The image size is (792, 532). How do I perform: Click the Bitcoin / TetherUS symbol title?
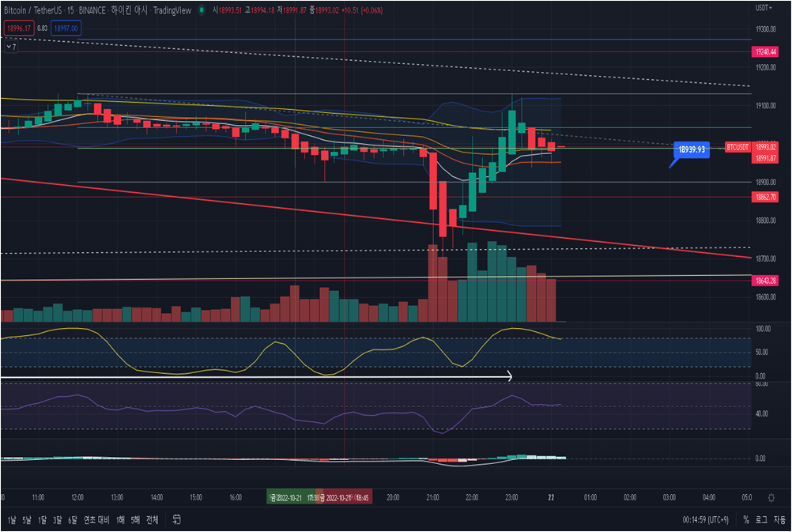pos(33,10)
